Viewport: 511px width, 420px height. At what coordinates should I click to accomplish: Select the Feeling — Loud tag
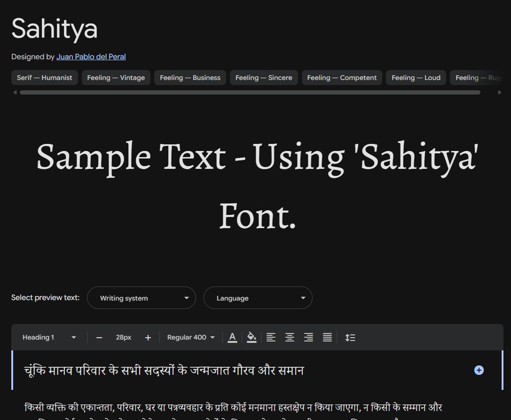(416, 78)
